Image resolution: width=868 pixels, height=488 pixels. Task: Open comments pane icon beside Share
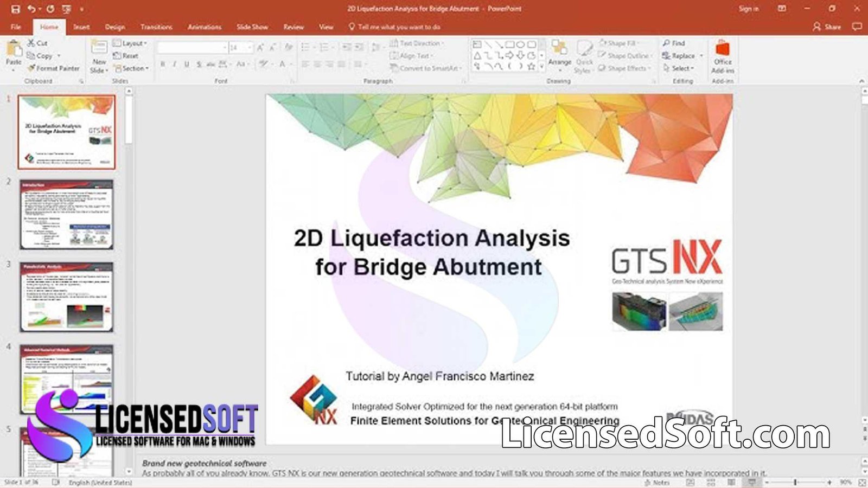pyautogui.click(x=857, y=27)
